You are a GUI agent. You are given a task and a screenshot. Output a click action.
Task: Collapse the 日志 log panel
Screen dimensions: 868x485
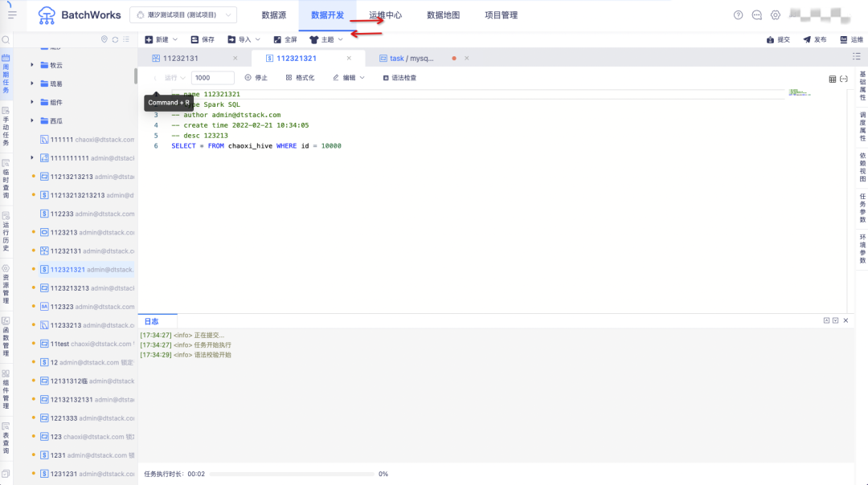coord(836,320)
